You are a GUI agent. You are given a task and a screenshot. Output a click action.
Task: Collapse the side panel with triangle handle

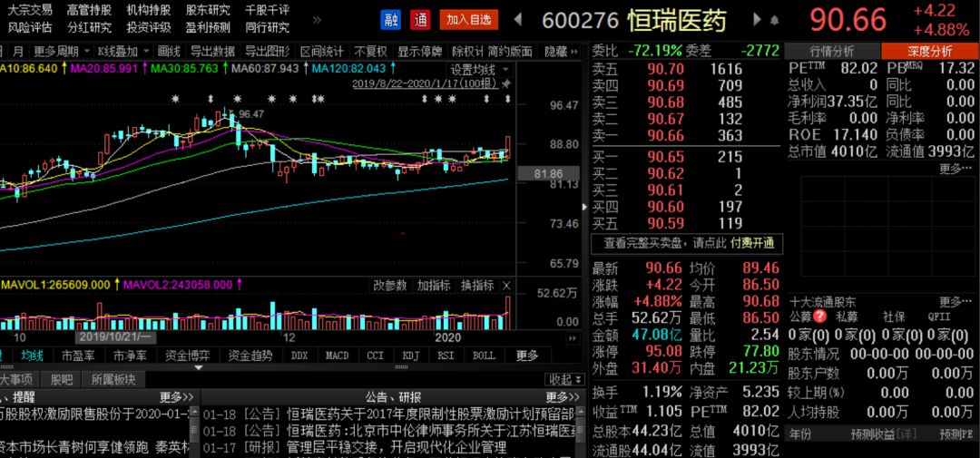click(x=585, y=208)
